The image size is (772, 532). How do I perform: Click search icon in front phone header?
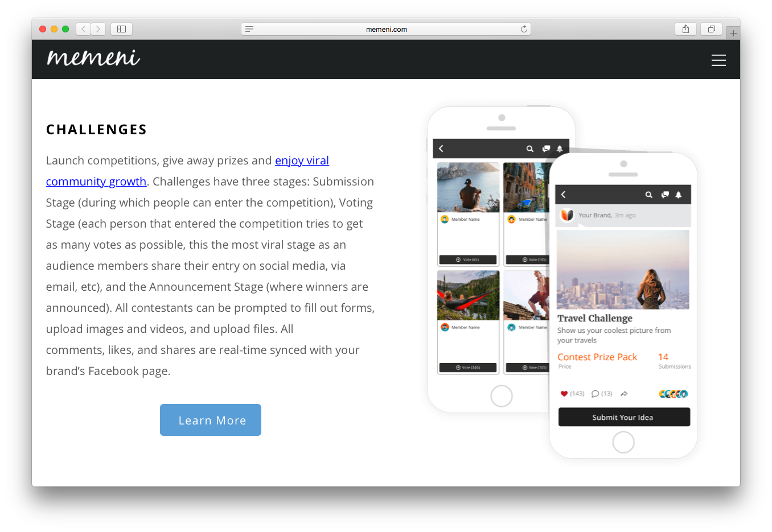pyautogui.click(x=648, y=195)
